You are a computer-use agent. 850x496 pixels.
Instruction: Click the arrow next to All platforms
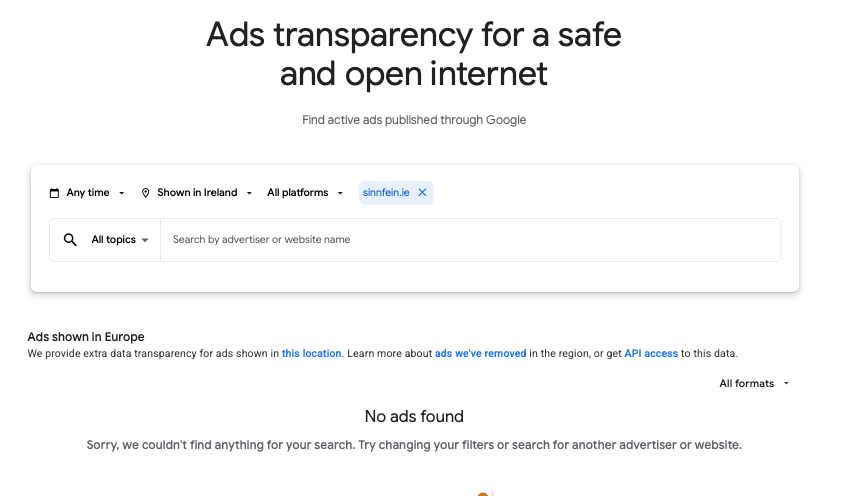tap(340, 193)
